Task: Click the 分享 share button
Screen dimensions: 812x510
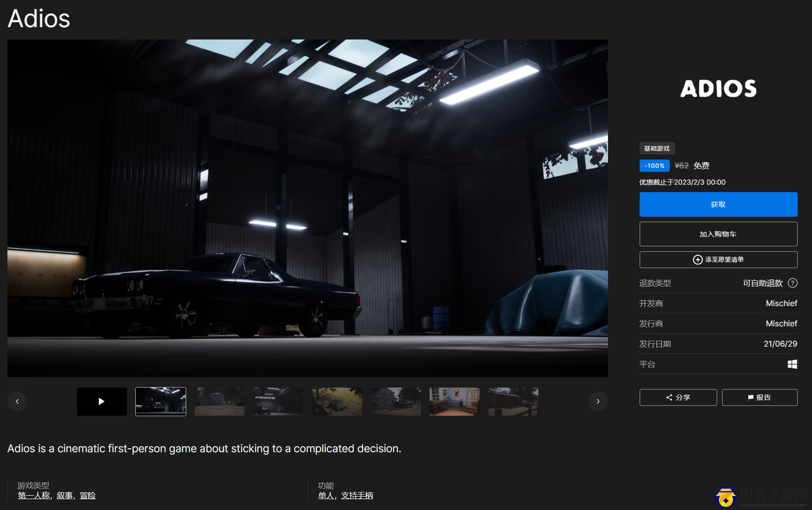Action: (x=678, y=397)
